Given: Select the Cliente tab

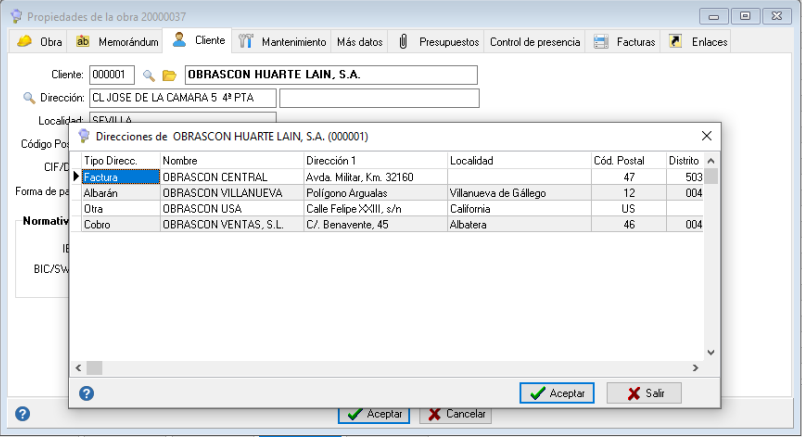Looking at the screenshot, I should (x=198, y=40).
